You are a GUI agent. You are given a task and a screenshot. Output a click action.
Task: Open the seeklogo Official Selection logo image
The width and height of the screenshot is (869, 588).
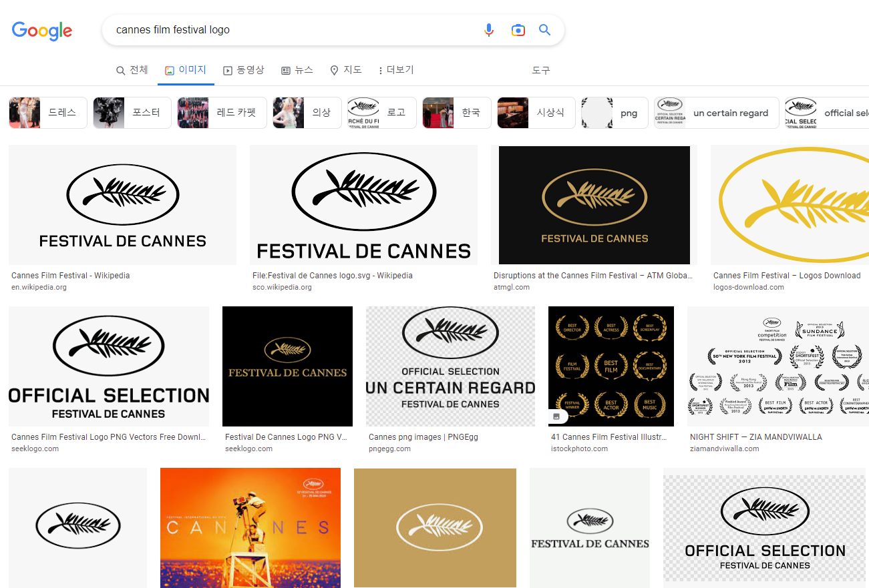[109, 366]
